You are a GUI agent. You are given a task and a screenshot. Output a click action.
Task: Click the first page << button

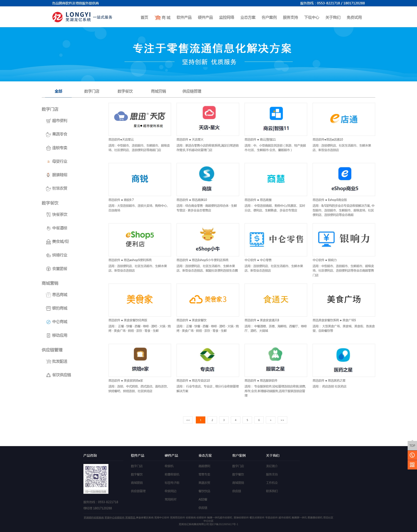tap(188, 420)
